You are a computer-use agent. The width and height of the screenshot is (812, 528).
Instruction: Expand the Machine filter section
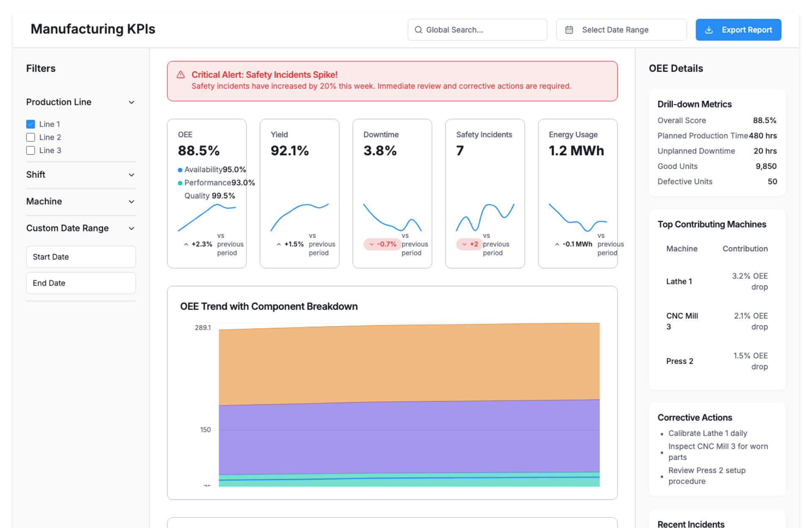132,202
